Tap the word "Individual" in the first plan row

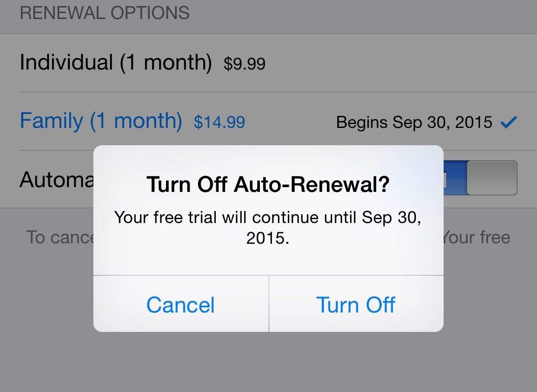[x=66, y=62]
